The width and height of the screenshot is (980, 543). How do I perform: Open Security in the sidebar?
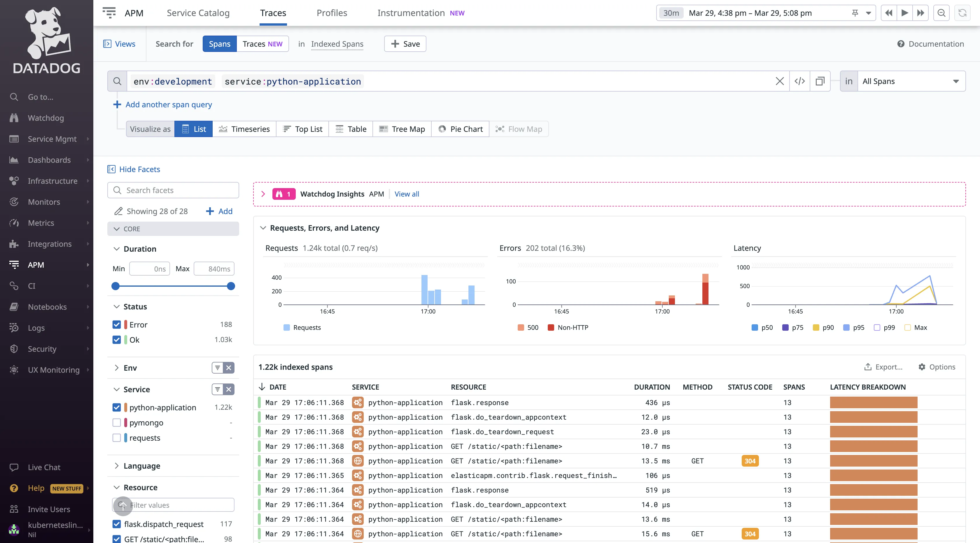(42, 349)
